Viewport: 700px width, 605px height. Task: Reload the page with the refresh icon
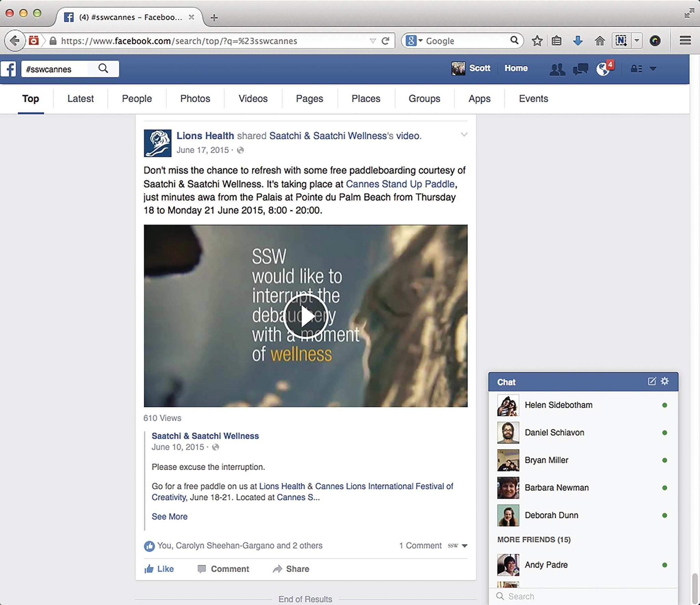point(386,41)
